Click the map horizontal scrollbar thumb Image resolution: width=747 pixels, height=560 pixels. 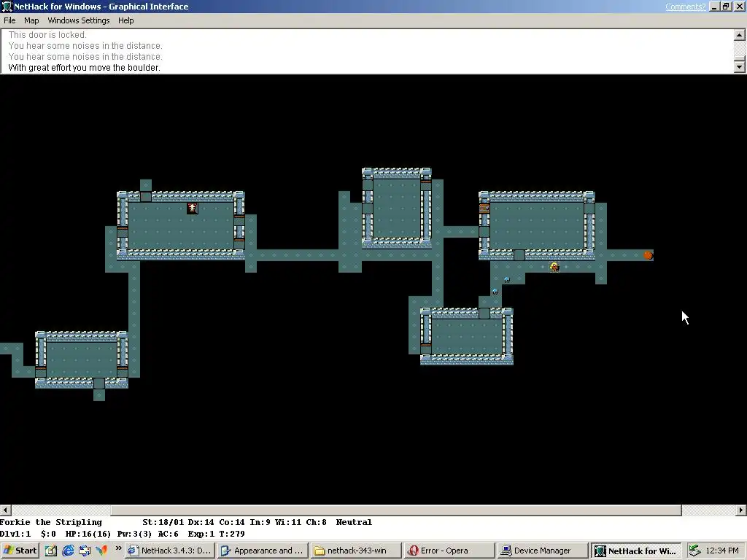396,510
